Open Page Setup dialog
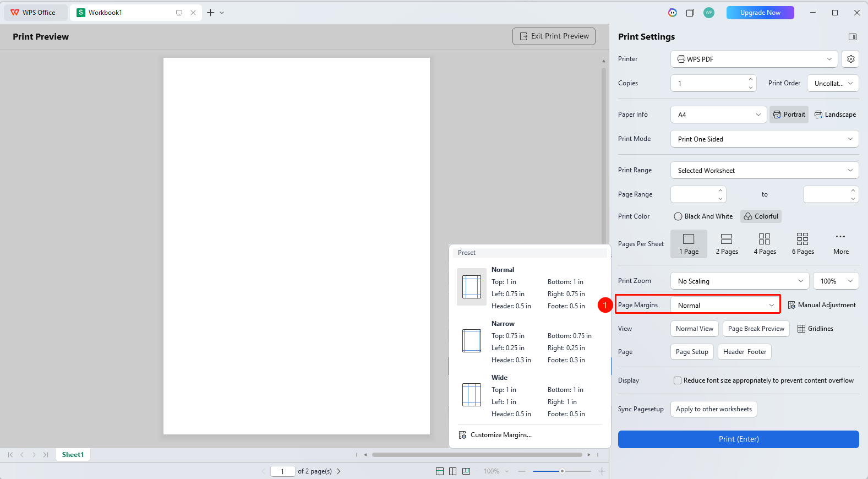This screenshot has width=868, height=479. pos(692,352)
